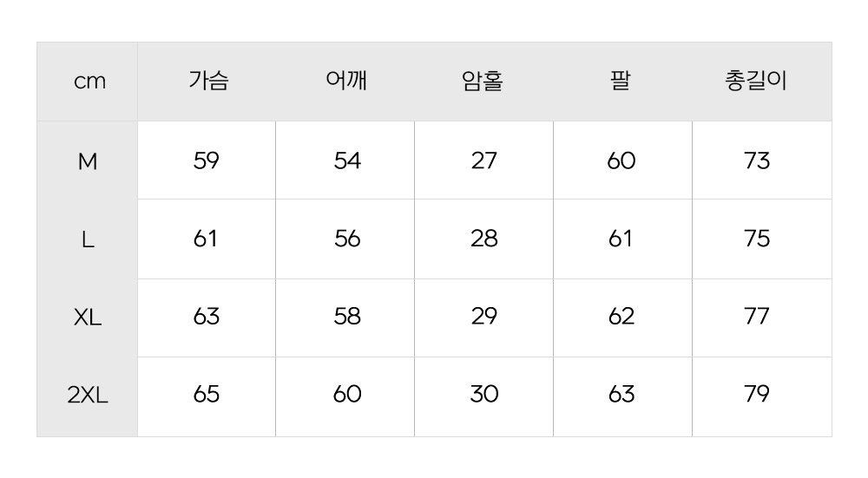The image size is (868, 478).
Task: Click the XL size row label
Action: click(88, 318)
